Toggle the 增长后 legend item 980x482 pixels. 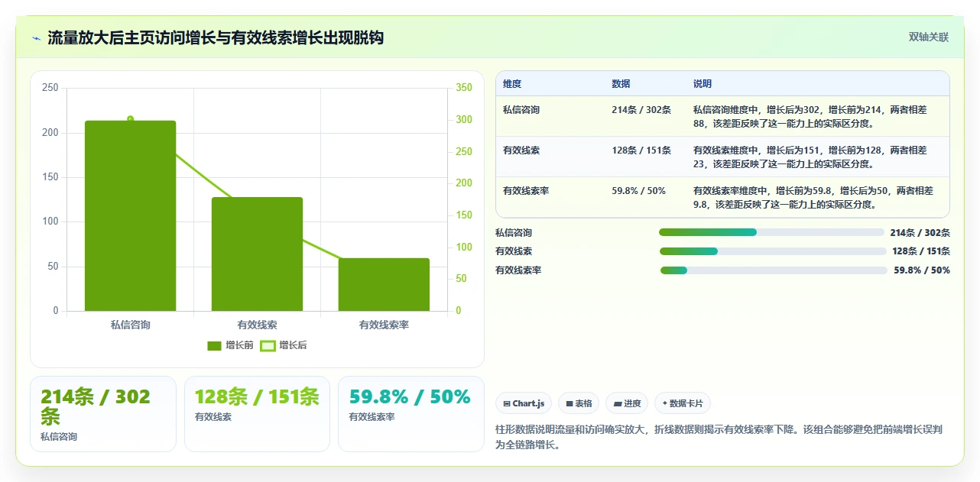[x=284, y=345]
